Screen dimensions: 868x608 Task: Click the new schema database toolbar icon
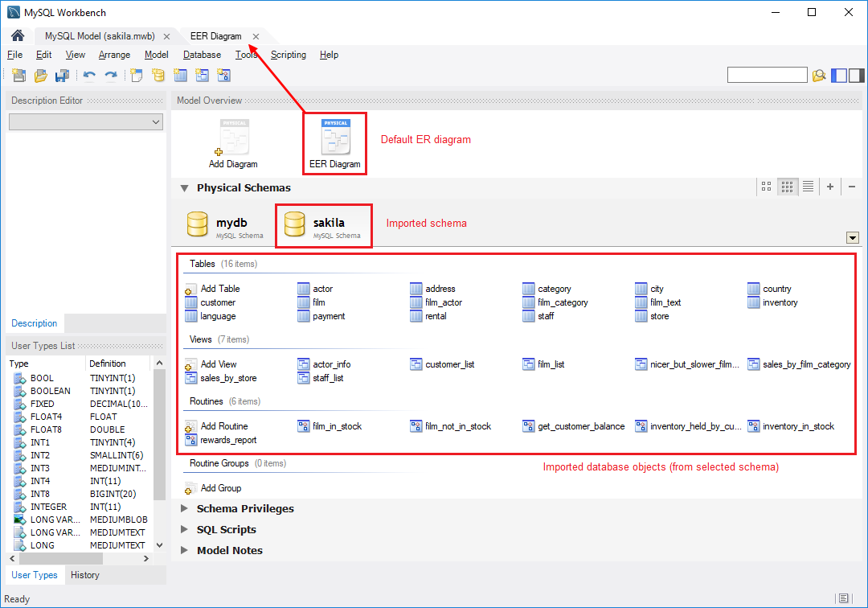pyautogui.click(x=158, y=76)
